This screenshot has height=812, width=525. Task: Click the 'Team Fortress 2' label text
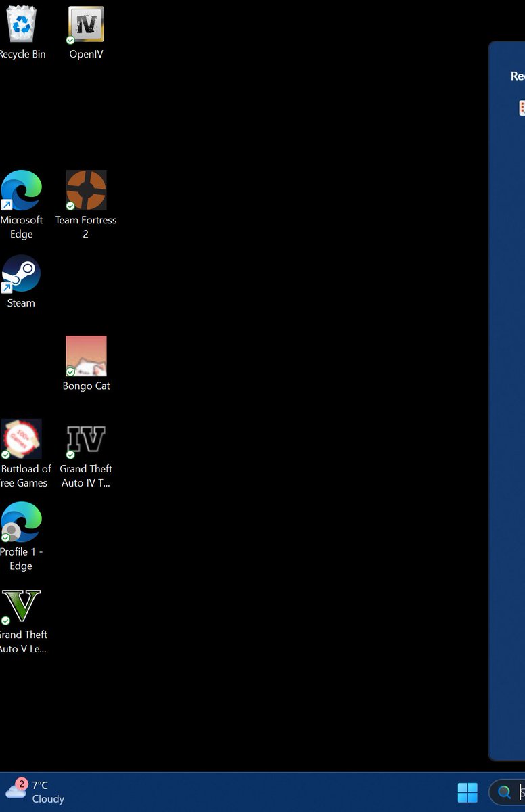tap(86, 227)
